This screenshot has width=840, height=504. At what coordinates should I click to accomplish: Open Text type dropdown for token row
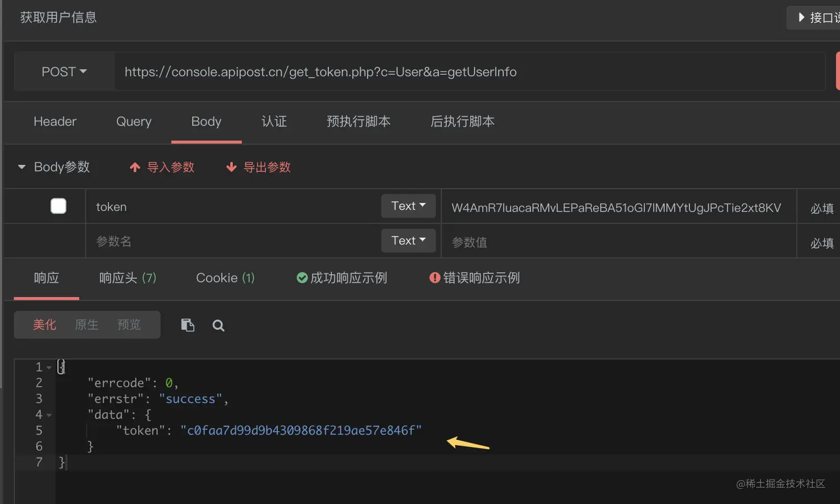pyautogui.click(x=408, y=206)
